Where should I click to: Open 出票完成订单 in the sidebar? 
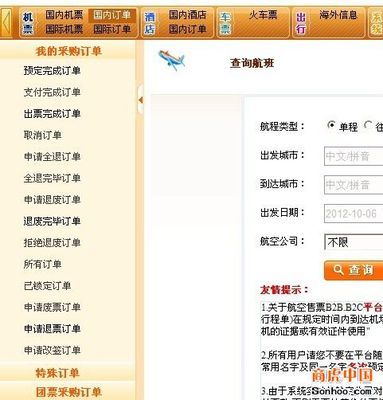click(x=52, y=114)
